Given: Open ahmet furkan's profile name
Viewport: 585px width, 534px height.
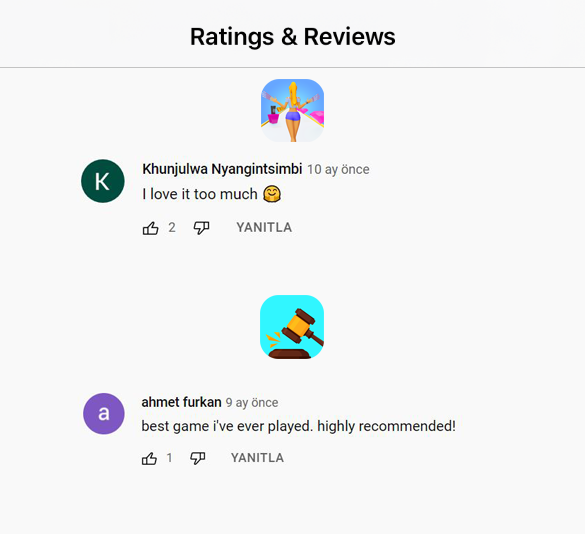Looking at the screenshot, I should (x=181, y=402).
